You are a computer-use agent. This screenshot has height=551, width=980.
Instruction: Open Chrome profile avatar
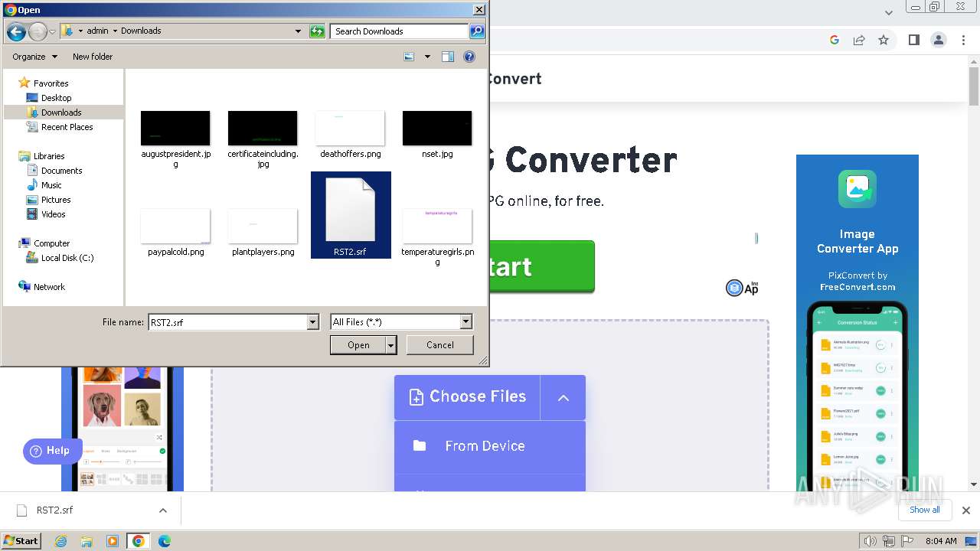click(x=938, y=40)
